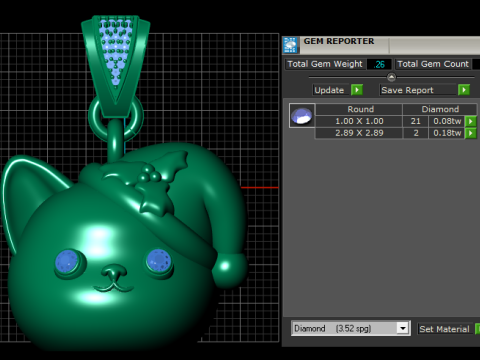Click the gem count cell showing 21
480x360 pixels.
click(416, 121)
